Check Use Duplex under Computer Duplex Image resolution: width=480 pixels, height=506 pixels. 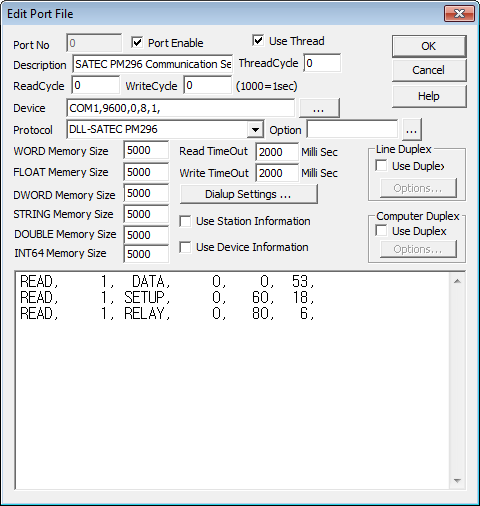point(381,231)
